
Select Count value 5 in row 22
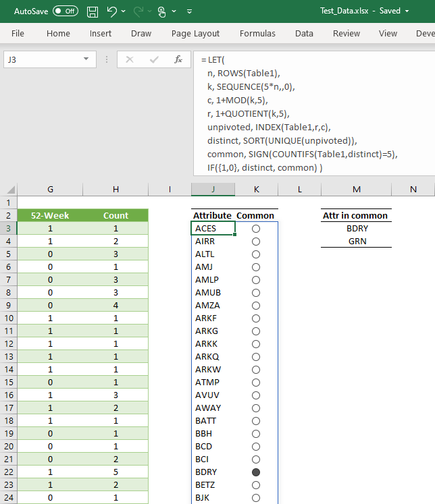(116, 472)
